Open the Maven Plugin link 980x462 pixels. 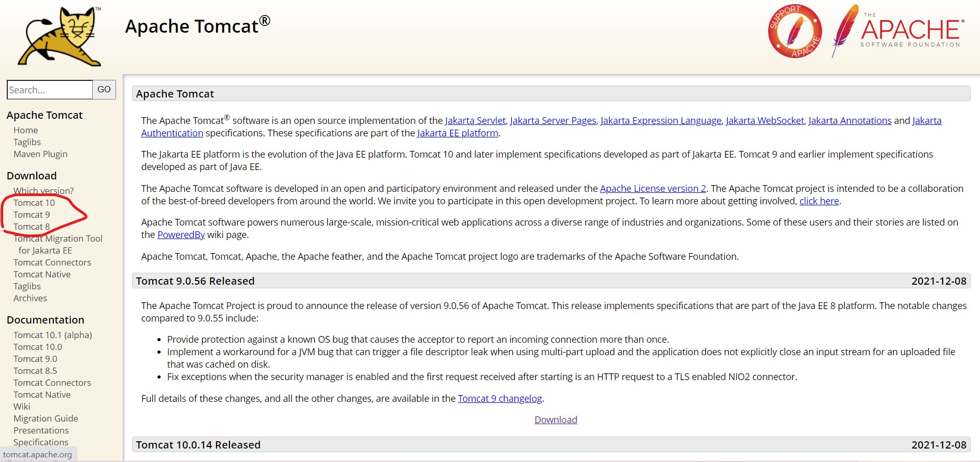point(40,154)
